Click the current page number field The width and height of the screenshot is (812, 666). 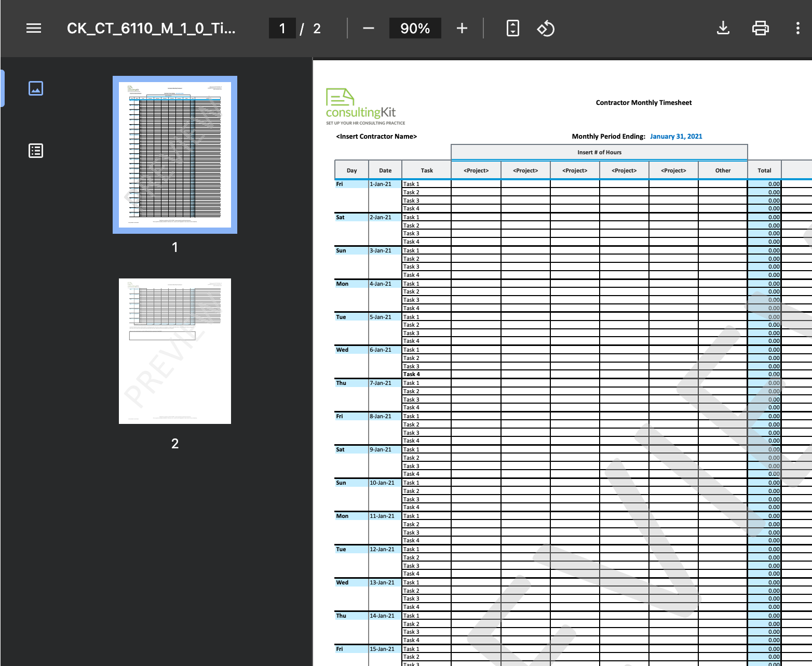click(x=282, y=28)
